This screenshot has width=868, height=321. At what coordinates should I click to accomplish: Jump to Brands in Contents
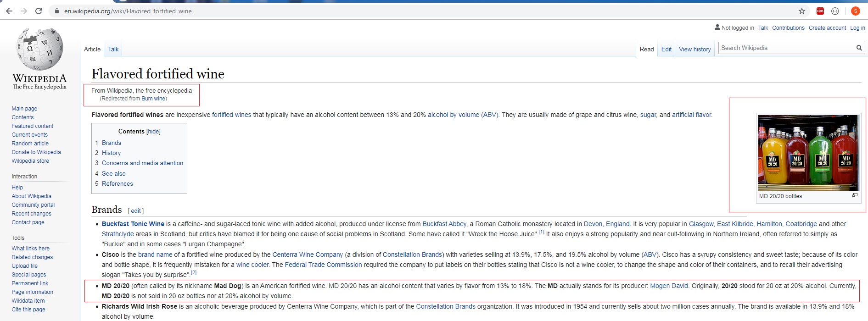(112, 143)
